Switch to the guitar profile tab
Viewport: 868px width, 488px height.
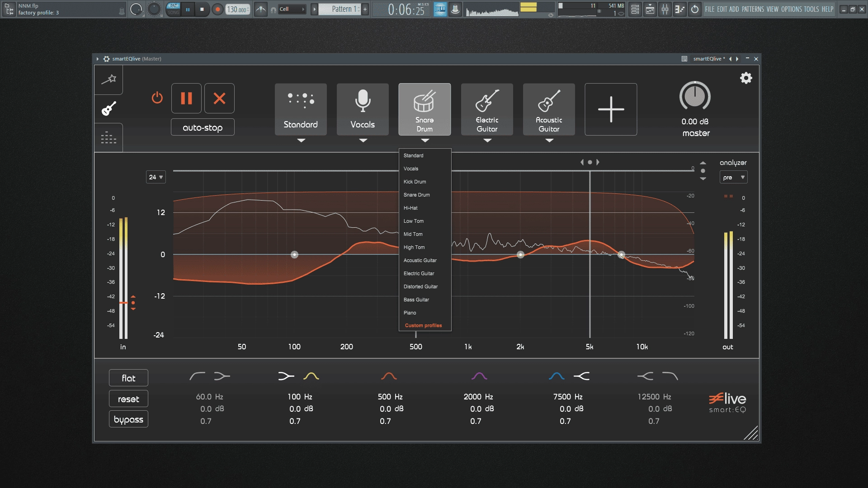pyautogui.click(x=108, y=108)
